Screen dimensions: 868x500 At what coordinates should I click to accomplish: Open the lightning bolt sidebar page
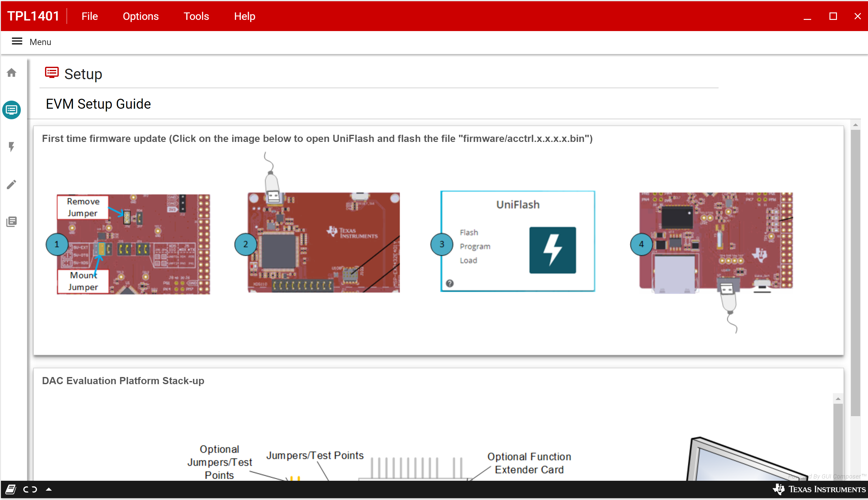click(x=12, y=147)
